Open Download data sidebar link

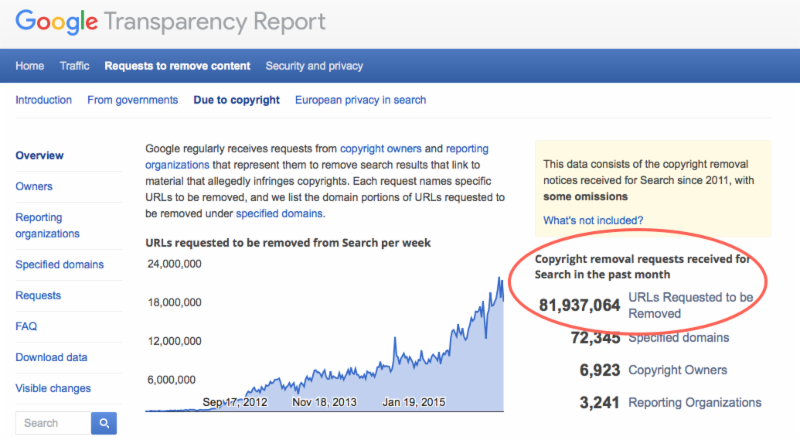51,357
